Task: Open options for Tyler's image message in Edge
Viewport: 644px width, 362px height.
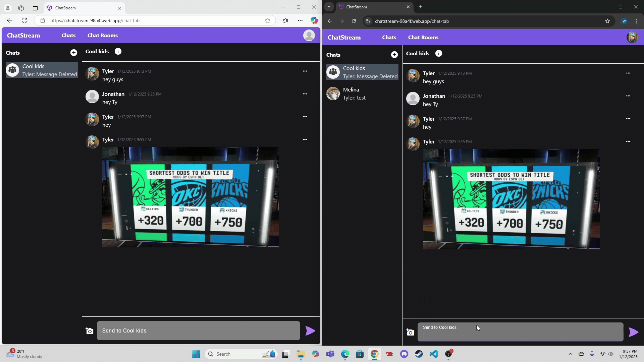Action: [x=305, y=139]
